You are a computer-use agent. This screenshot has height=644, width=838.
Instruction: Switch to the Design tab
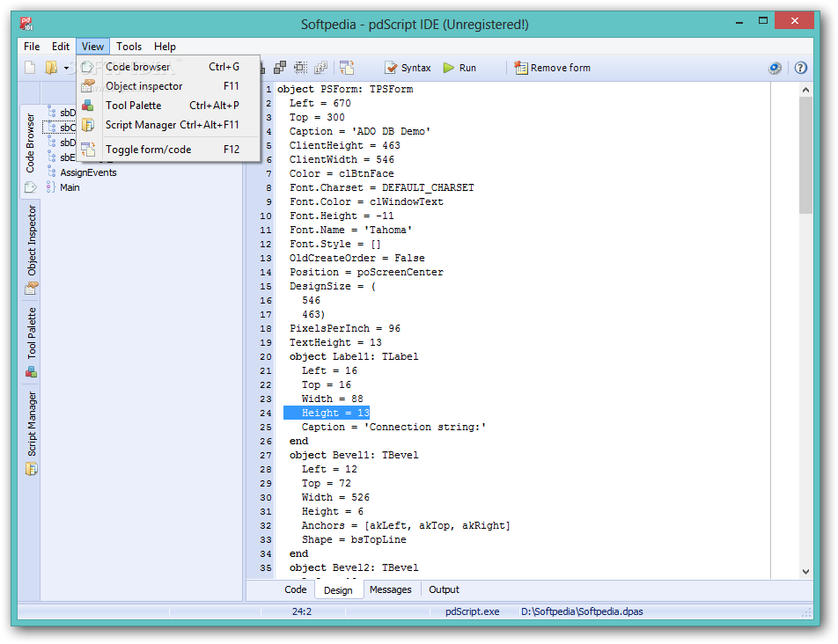tap(338, 590)
